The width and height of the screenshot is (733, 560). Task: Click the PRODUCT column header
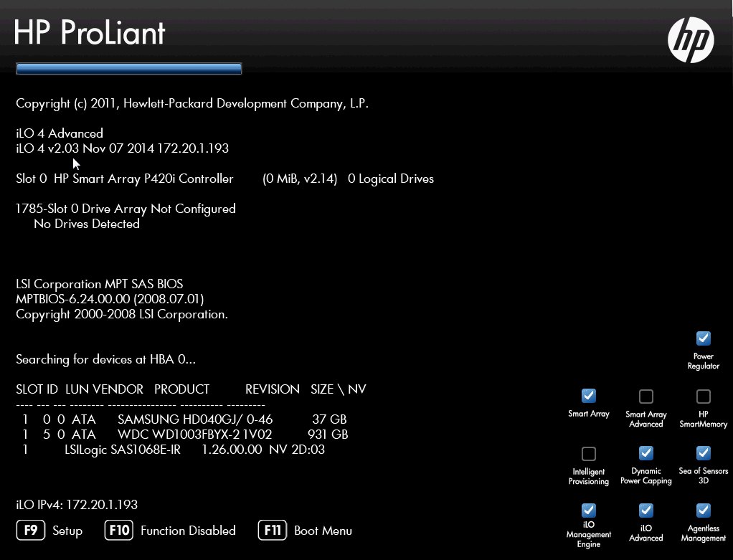(x=182, y=389)
